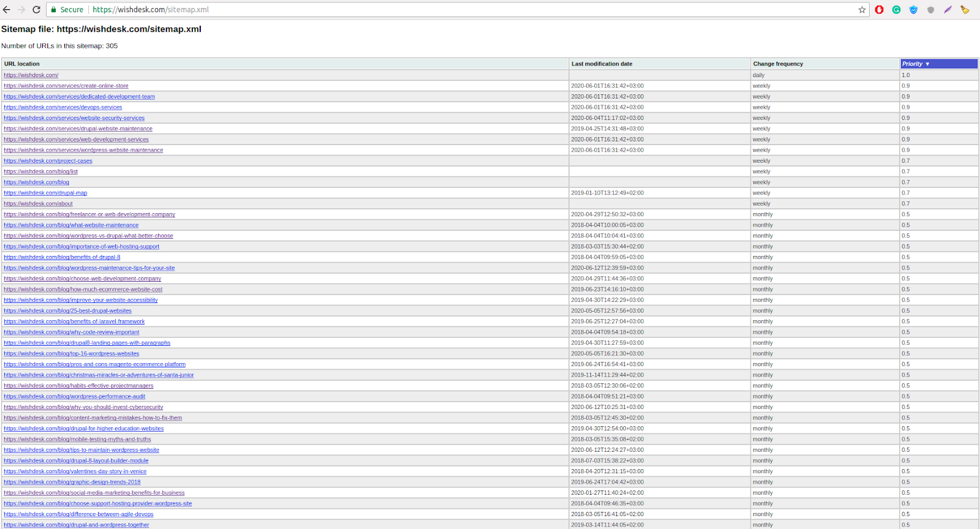Image resolution: width=980 pixels, height=529 pixels.
Task: Open the wordpress-vs-drupal-what-better-choose link
Action: [88, 236]
